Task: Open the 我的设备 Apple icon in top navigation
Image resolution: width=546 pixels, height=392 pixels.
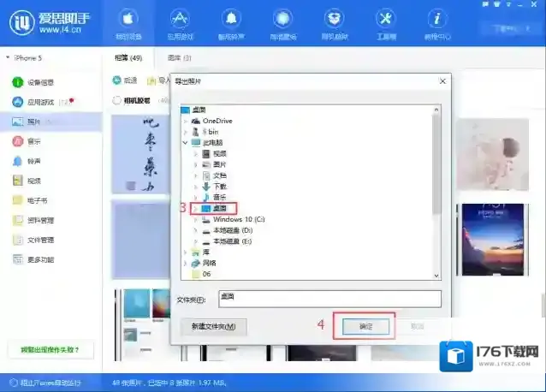Action: click(128, 19)
